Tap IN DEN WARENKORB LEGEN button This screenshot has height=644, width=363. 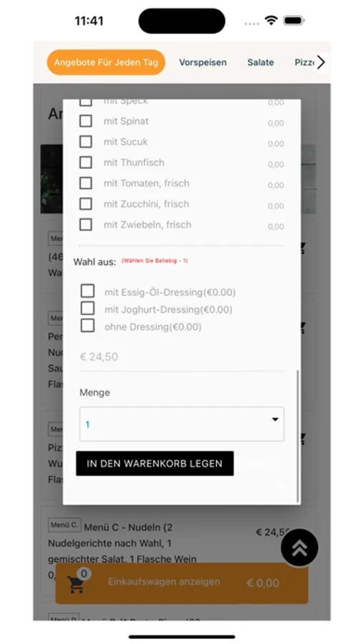(155, 463)
